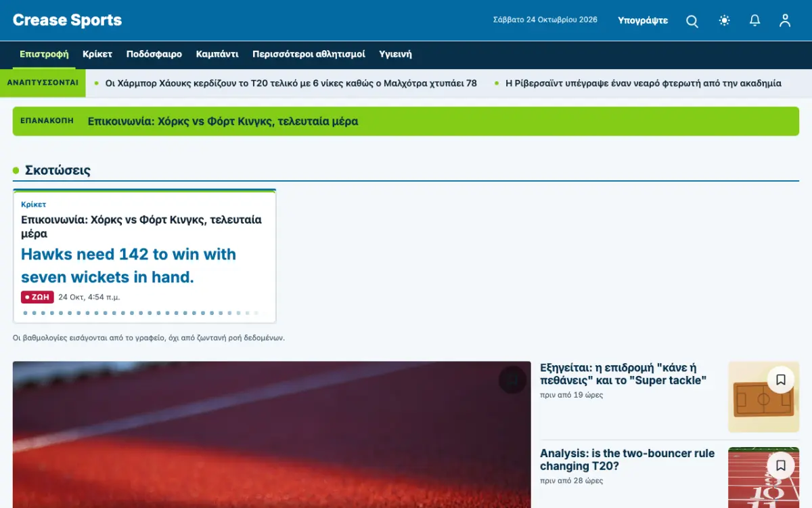Click the date Σάββατο 24 Οκτωβρίου 2026
The width and height of the screenshot is (812, 508).
click(545, 20)
